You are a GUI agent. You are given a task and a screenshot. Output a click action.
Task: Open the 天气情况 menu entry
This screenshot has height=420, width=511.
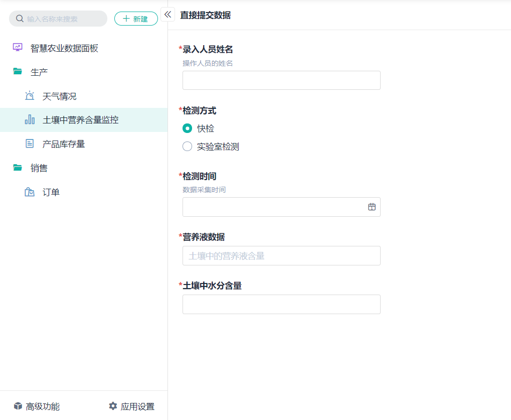pos(59,96)
